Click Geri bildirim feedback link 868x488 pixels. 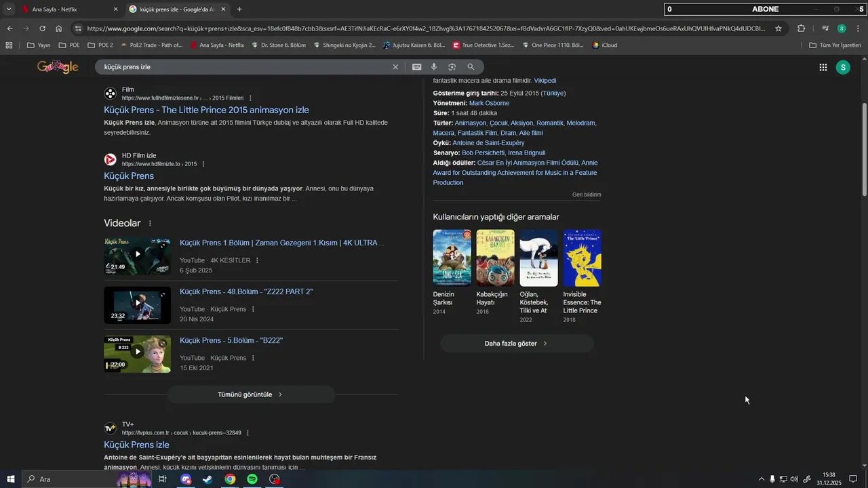(x=587, y=195)
